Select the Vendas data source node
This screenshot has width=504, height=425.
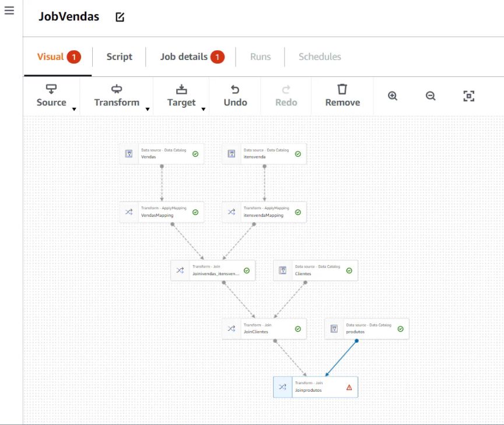(x=162, y=154)
